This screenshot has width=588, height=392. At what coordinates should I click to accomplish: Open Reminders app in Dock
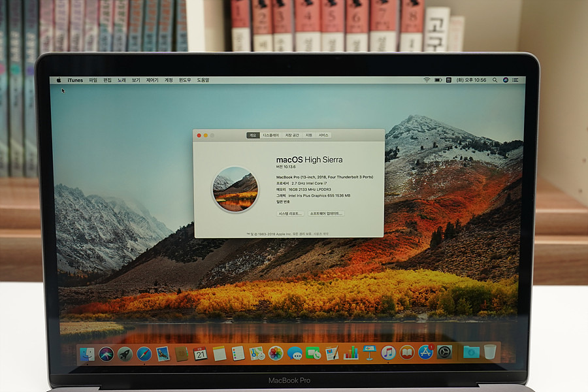pos(238,353)
